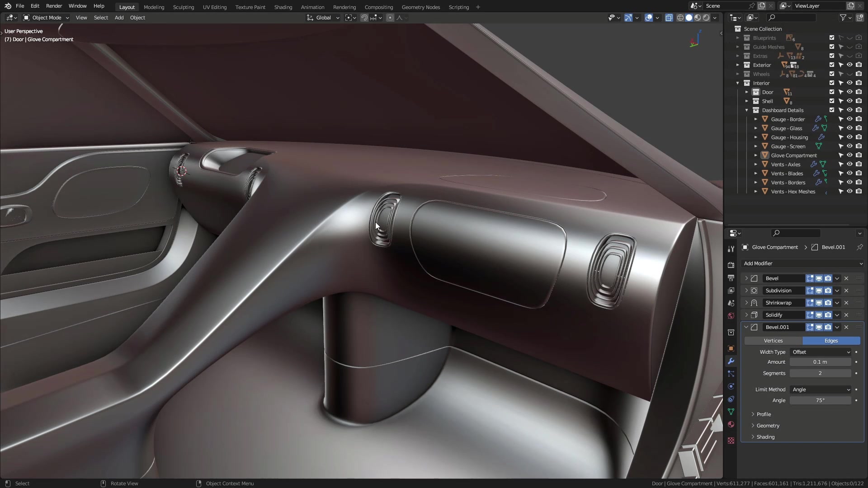The height and width of the screenshot is (488, 868).
Task: Open the Modeling workspace tab
Action: (x=154, y=7)
